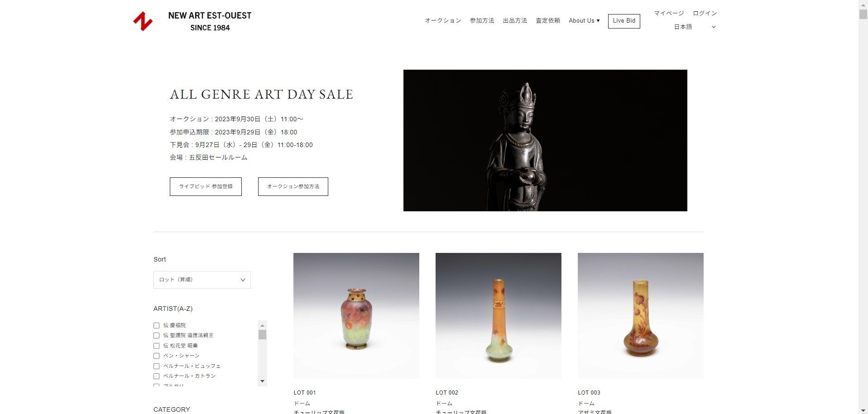Go to 参加方法 navigation item
Screen dimensions: 868x414
tap(482, 21)
